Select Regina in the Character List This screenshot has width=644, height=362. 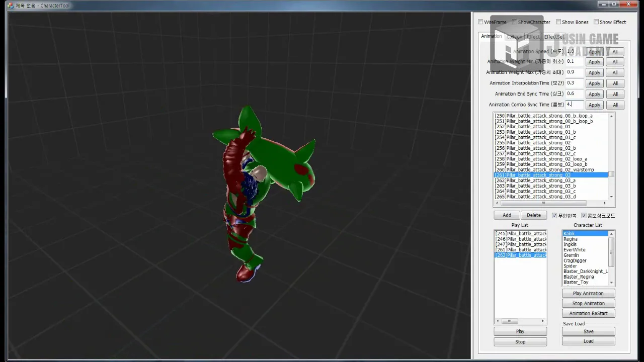585,239
